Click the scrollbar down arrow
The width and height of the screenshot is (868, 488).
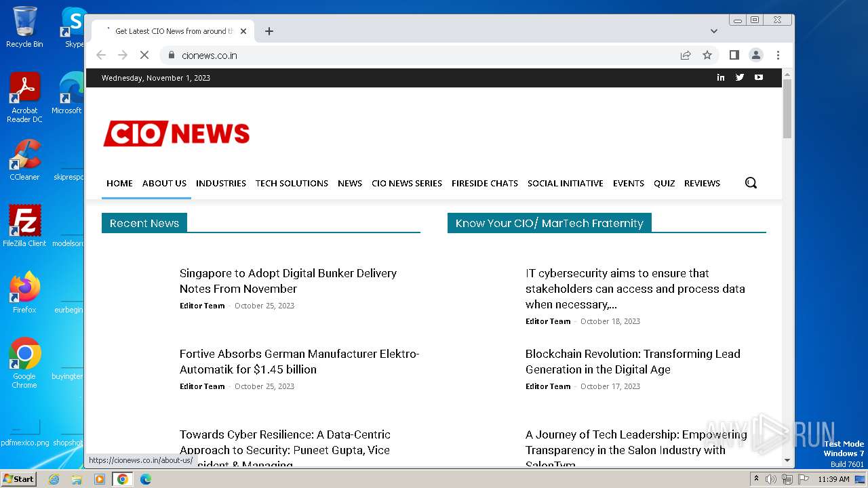pos(787,460)
